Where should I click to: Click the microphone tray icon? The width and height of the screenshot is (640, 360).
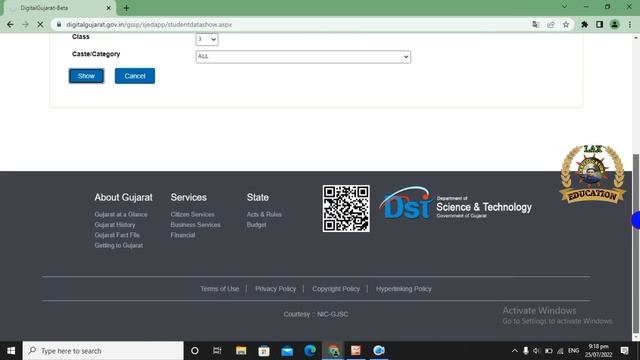click(526, 351)
